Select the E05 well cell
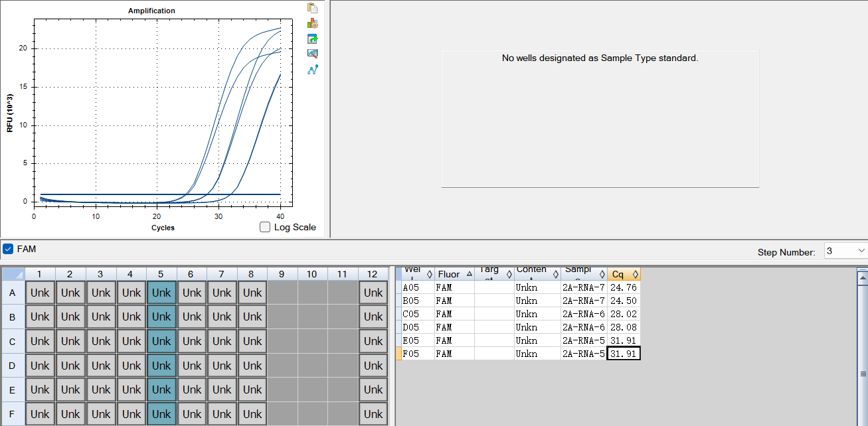The width and height of the screenshot is (868, 426). pyautogui.click(x=418, y=340)
